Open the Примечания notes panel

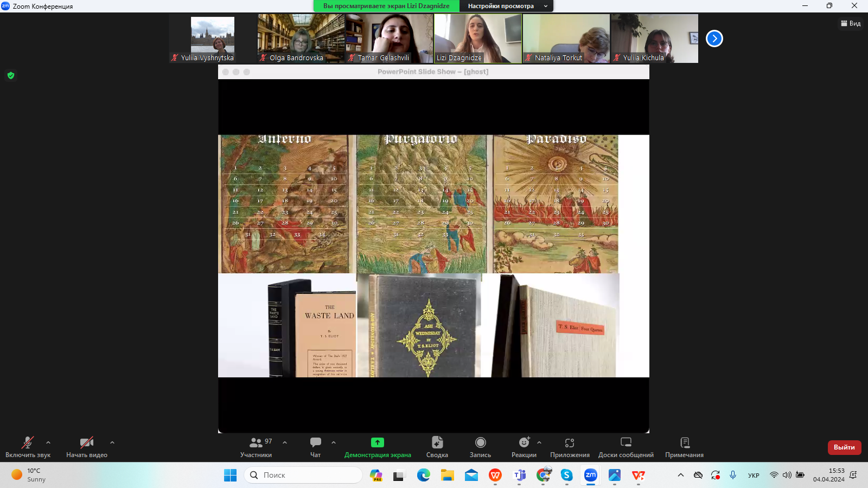coord(684,447)
